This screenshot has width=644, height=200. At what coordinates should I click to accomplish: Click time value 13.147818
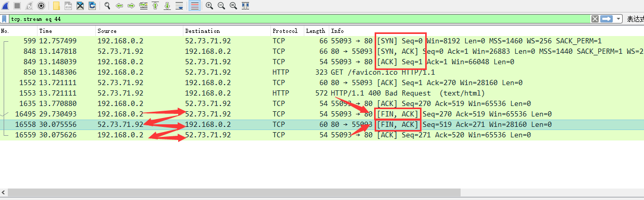point(58,51)
